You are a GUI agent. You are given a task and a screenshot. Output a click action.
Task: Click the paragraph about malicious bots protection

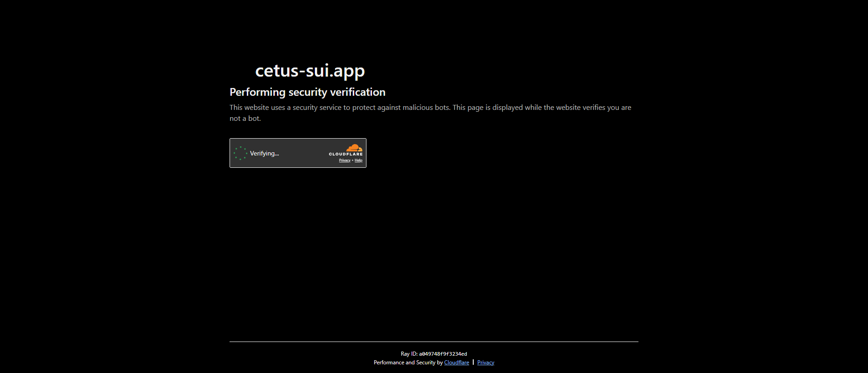click(x=430, y=113)
